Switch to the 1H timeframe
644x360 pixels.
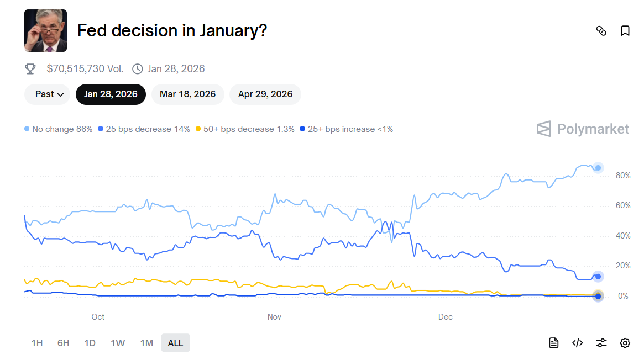pos(36,342)
